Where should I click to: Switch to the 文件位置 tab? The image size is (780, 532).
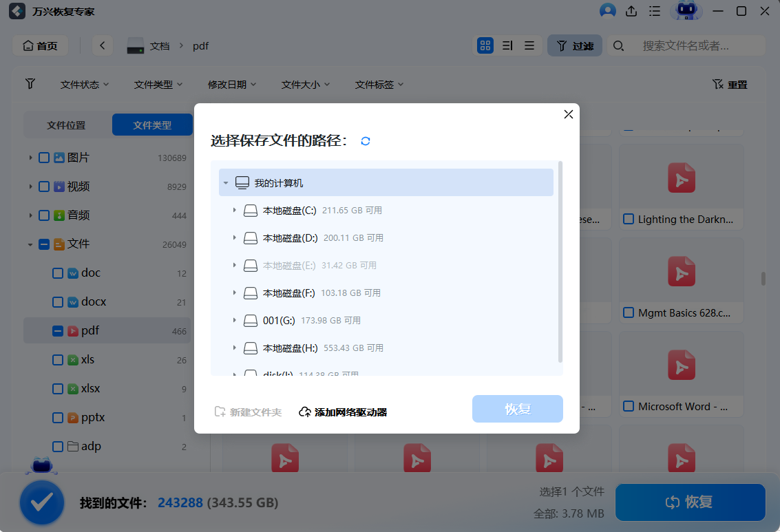[x=67, y=125]
